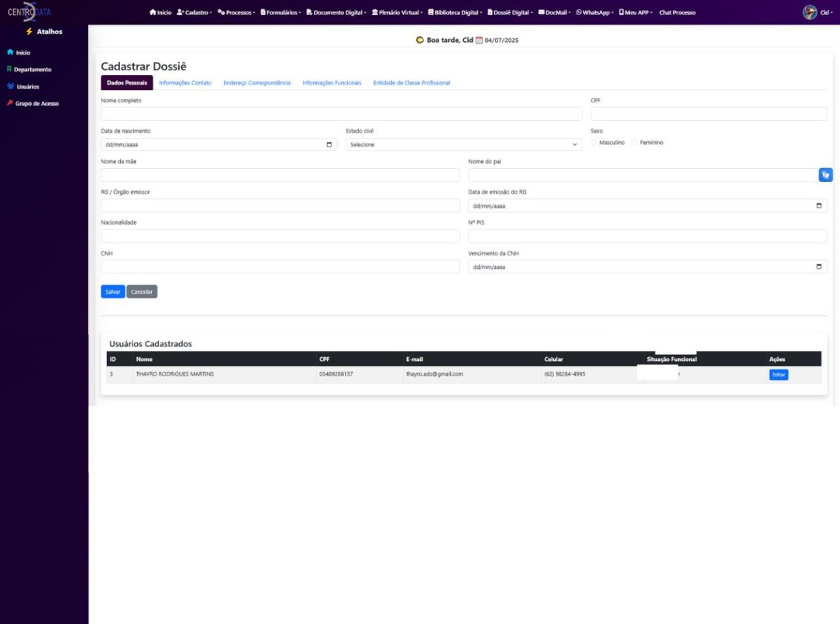Click the Data de emissão do RG field
This screenshot has height=624, width=840.
click(x=647, y=205)
